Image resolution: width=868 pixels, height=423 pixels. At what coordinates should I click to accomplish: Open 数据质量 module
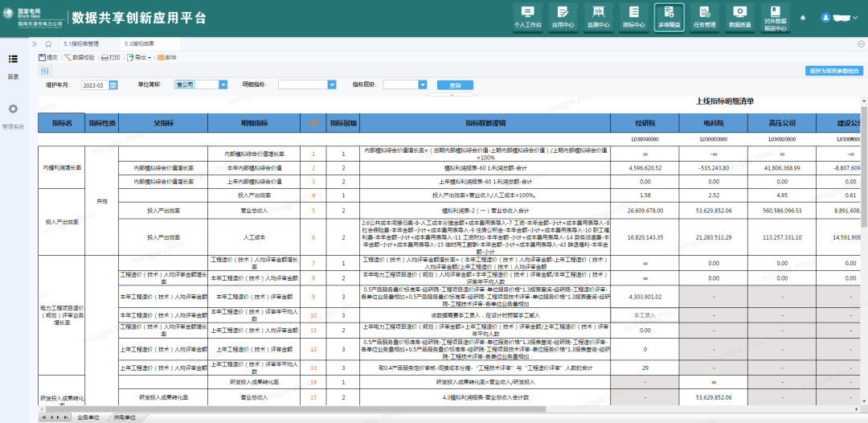(x=740, y=17)
